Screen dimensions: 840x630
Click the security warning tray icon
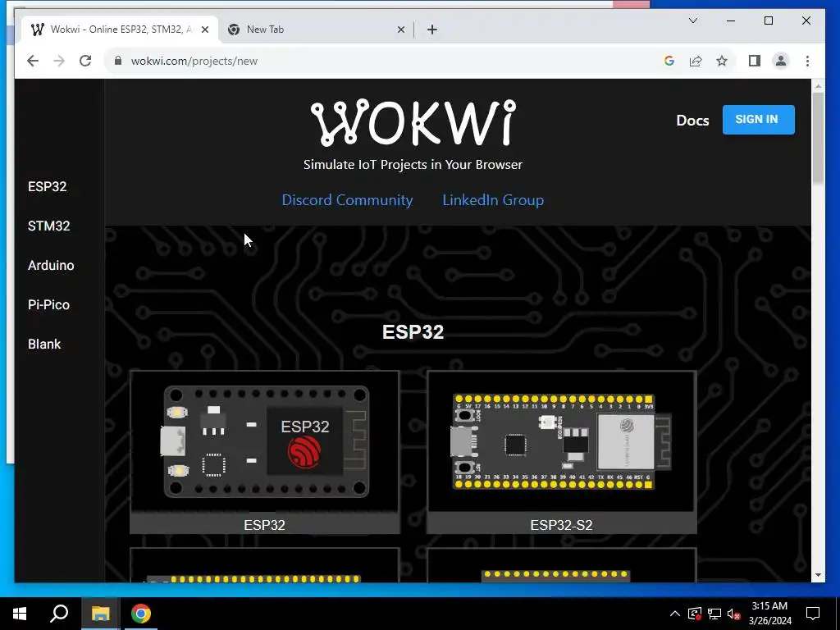tap(695, 614)
